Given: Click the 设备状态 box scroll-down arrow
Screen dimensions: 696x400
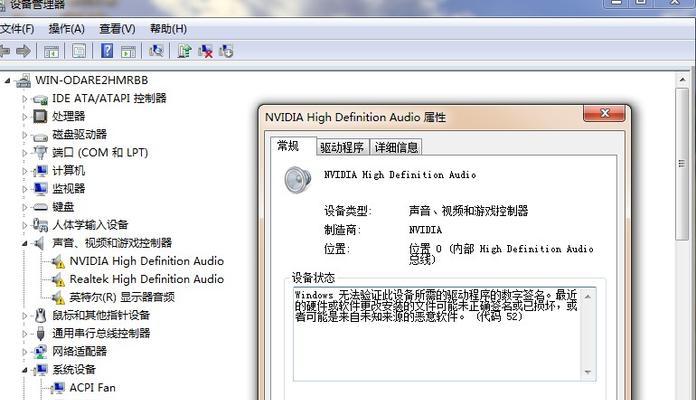Looking at the screenshot, I should pos(588,372).
